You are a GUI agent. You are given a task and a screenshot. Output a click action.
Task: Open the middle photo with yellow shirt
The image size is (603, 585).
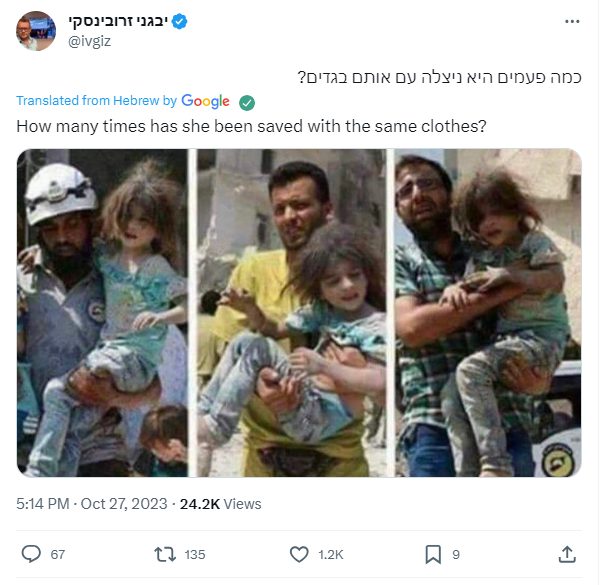point(291,313)
